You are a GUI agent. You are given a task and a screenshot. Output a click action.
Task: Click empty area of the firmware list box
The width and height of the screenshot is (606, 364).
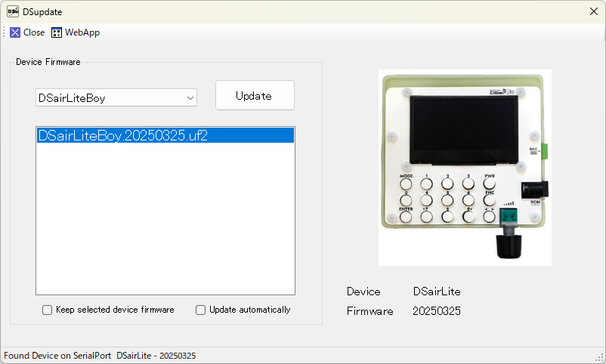click(x=165, y=227)
